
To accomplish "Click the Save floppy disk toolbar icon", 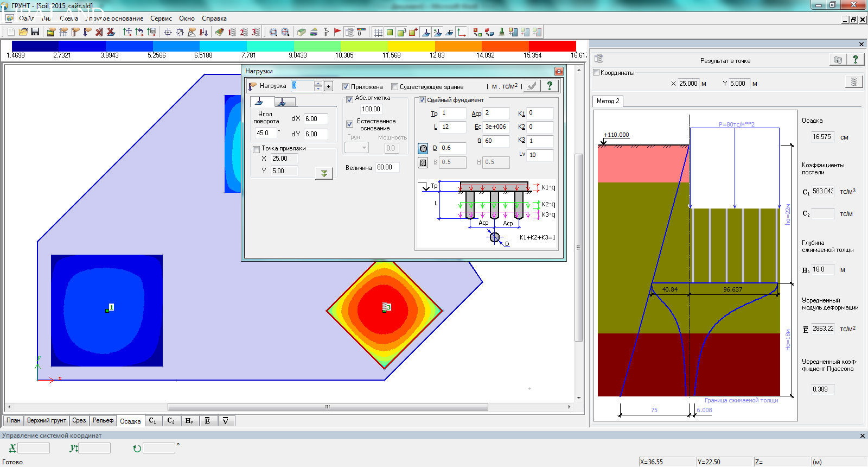I will [35, 32].
